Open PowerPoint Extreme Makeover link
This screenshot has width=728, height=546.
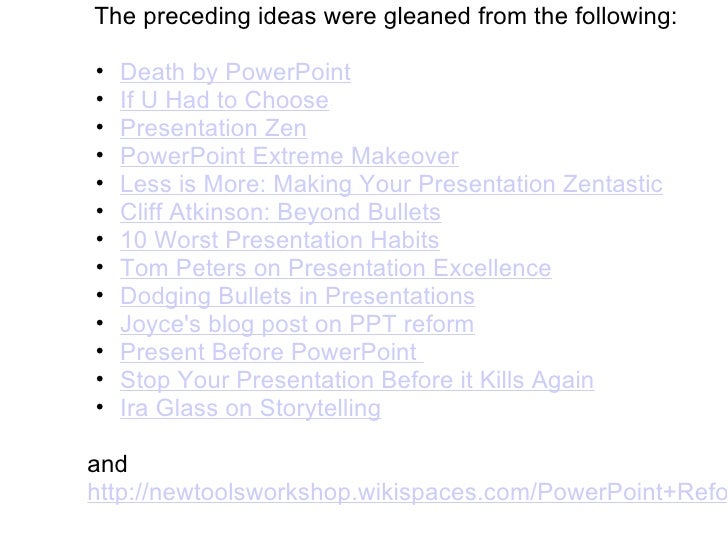288,157
